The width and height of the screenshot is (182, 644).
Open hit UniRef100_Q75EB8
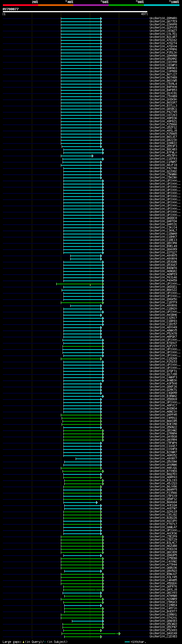[x=163, y=559]
